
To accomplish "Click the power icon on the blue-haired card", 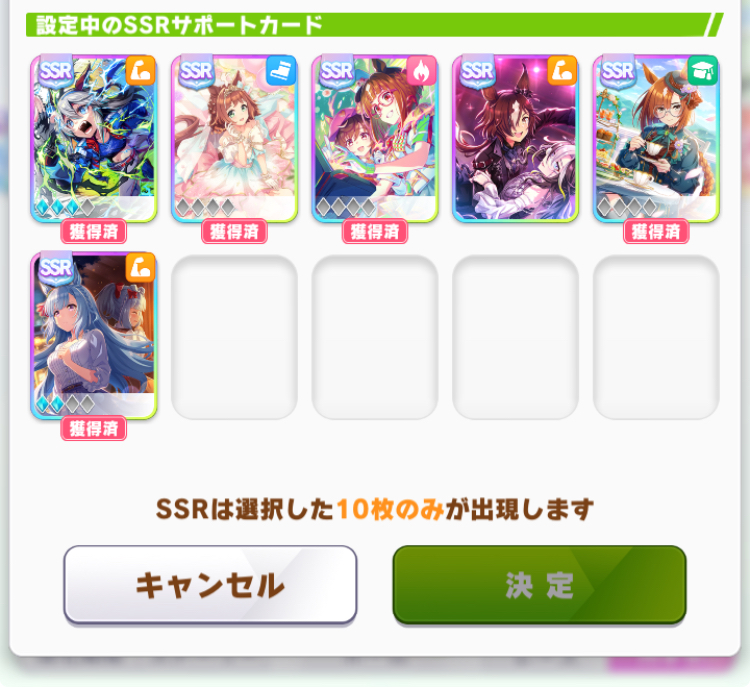I will [140, 268].
